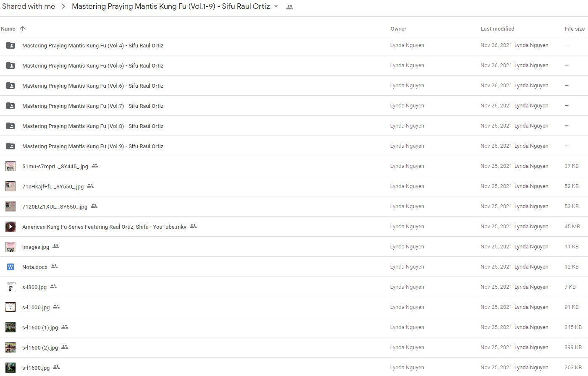
Task: Select file 51mu-s7mprL._SY445_.jpg
Action: tap(55, 166)
